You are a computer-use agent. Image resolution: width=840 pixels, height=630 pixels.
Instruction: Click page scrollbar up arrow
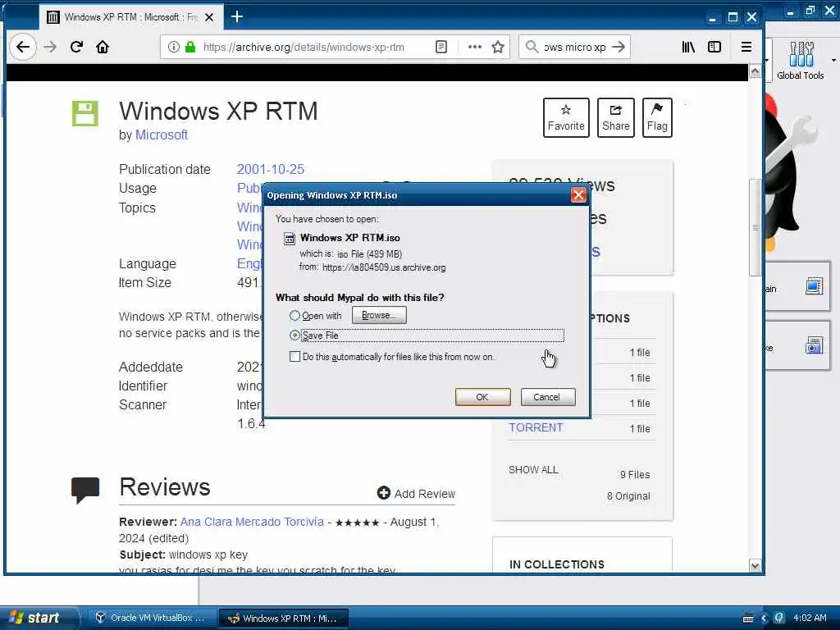tap(755, 71)
